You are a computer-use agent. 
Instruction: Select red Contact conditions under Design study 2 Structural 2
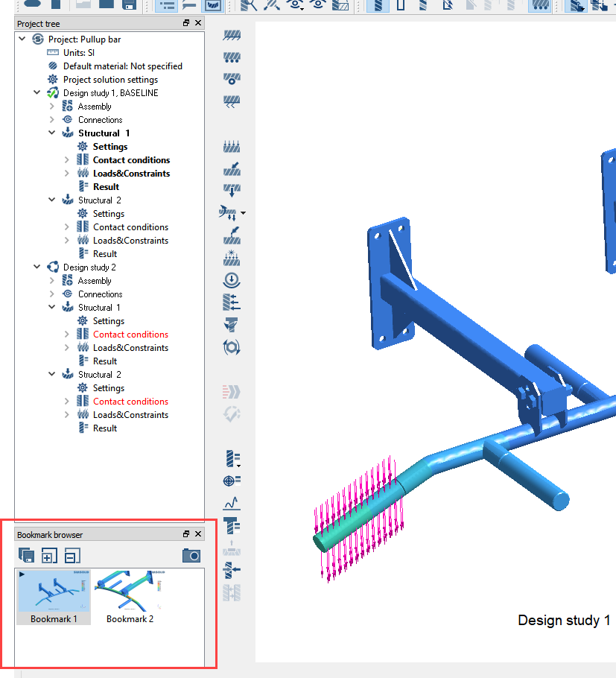(x=130, y=401)
